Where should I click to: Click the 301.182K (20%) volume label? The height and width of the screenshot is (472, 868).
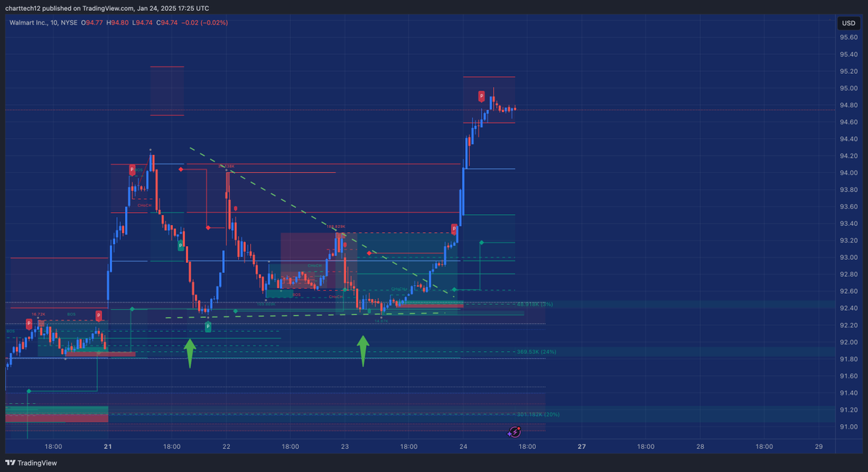tap(538, 414)
